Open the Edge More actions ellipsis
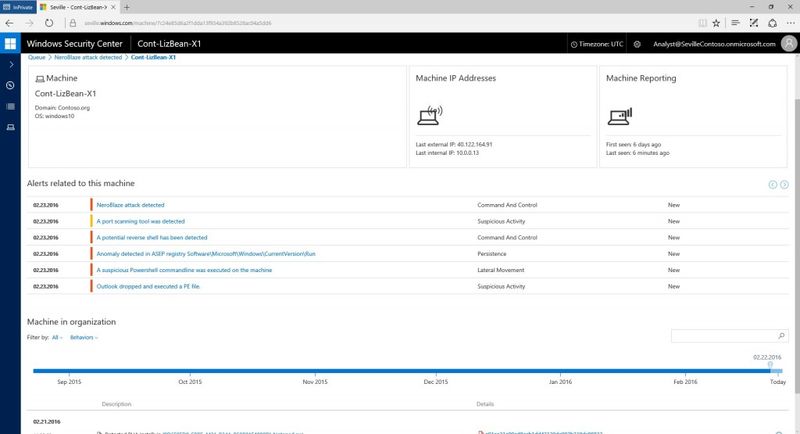The width and height of the screenshot is (800, 434). 791,23
